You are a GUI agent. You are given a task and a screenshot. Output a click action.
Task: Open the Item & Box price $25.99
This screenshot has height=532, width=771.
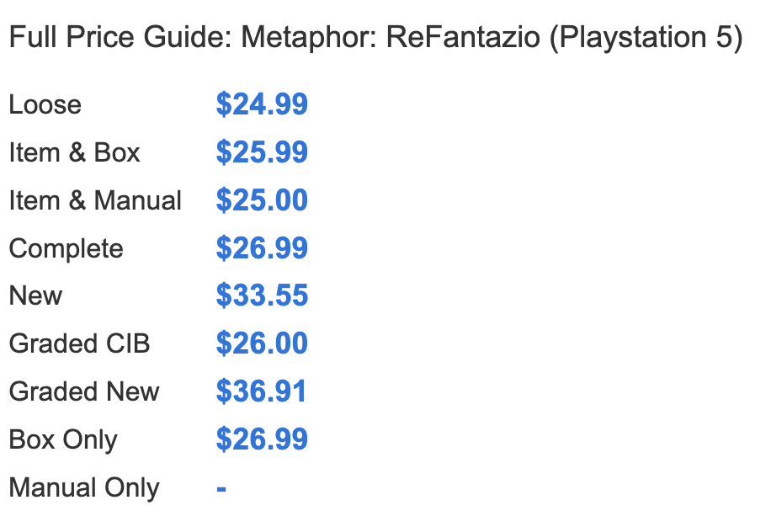(262, 153)
